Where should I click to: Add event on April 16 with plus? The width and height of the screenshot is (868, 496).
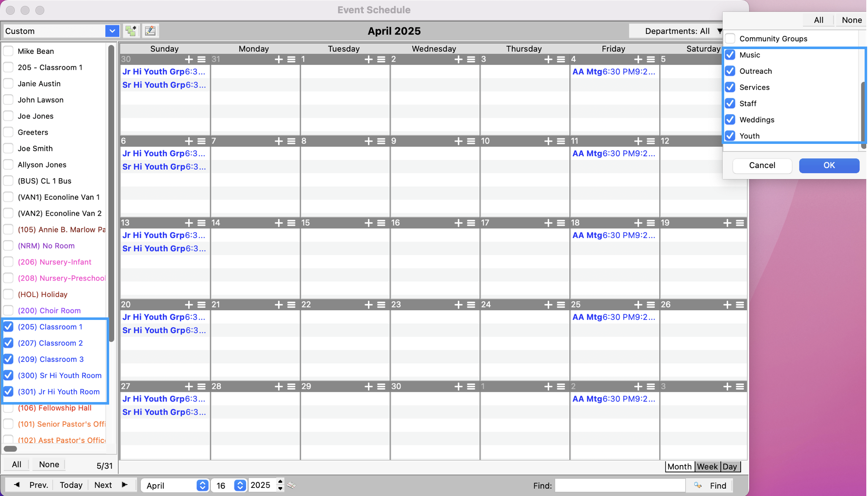point(458,223)
